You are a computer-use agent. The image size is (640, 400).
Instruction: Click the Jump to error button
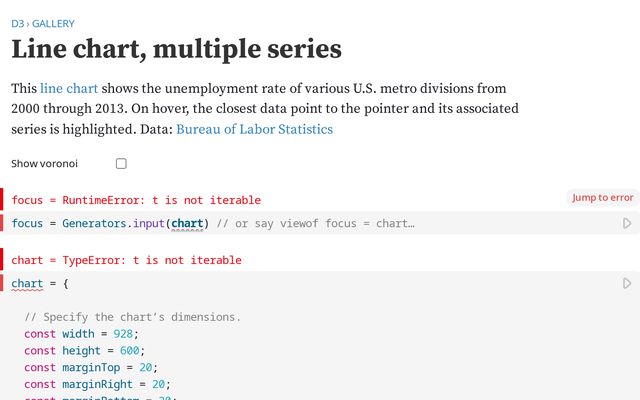tap(602, 198)
